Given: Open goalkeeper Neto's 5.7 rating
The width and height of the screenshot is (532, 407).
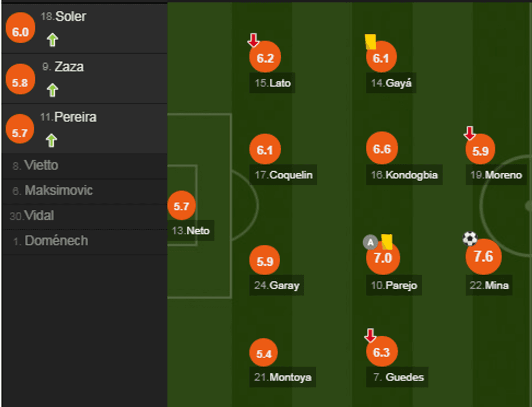Looking at the screenshot, I should pos(181,206).
